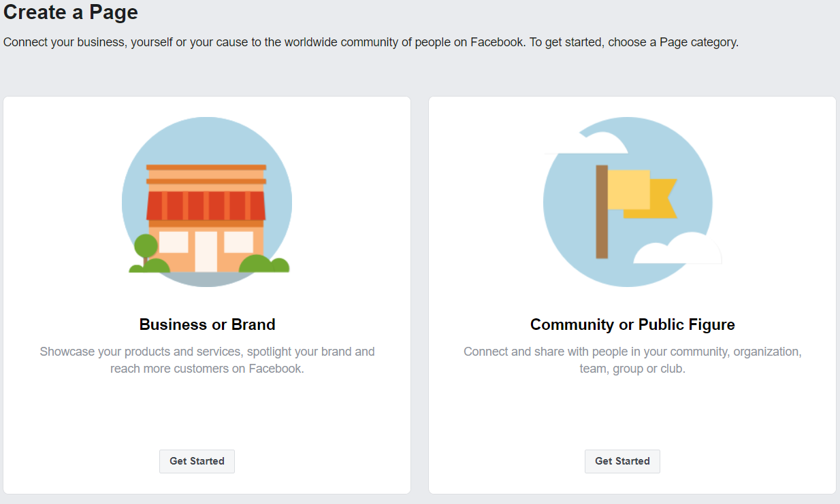Click the 'Connect your business, yourself' intro sentence
This screenshot has width=840, height=504.
point(371,42)
